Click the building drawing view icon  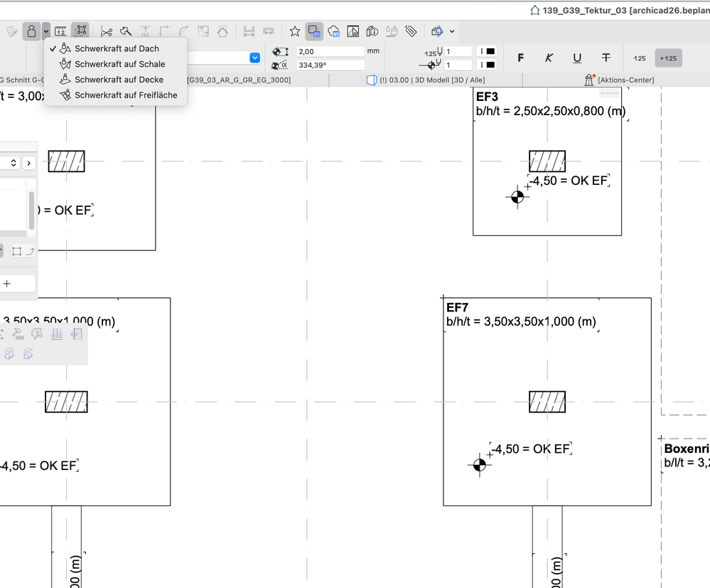pyautogui.click(x=353, y=31)
